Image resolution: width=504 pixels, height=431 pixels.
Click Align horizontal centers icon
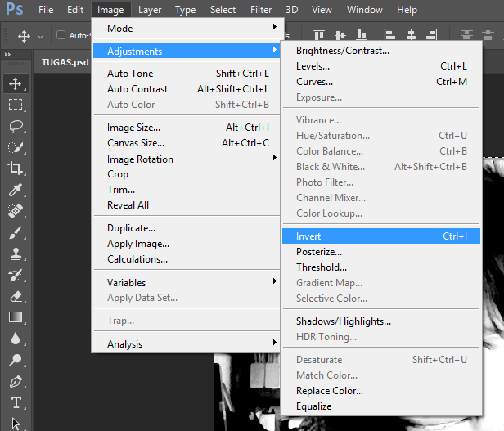click(411, 34)
